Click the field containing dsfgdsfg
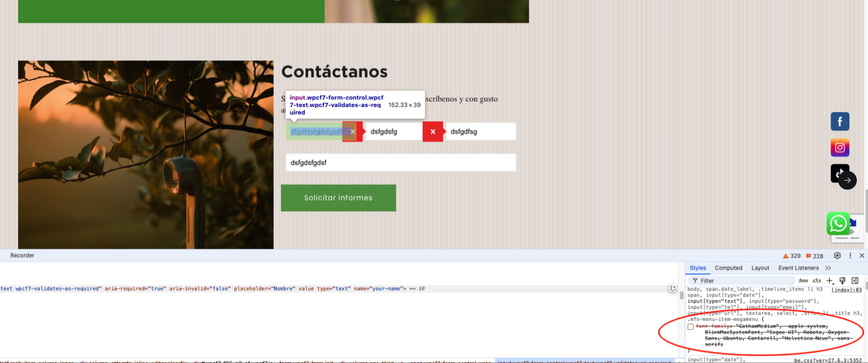868x363 pixels. [x=394, y=132]
